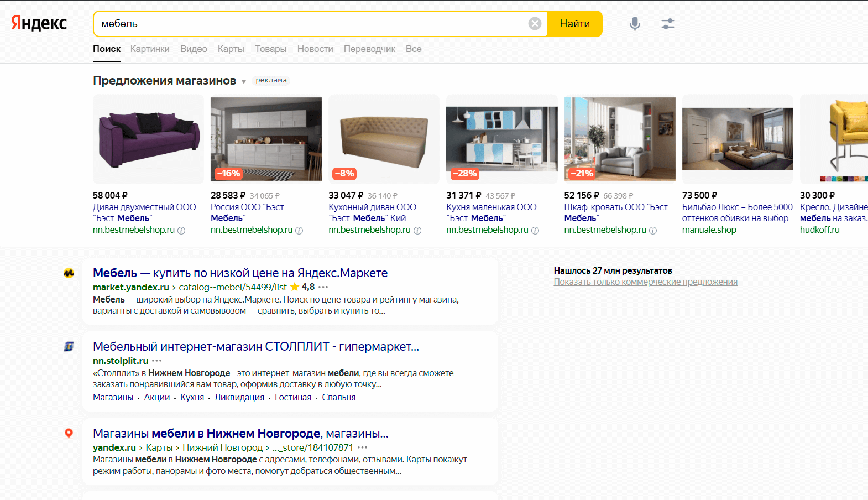Viewport: 868px width, 500px height.
Task: Open Мебельный интернет-магазин СТОЛПЛИТ result
Action: 256,346
